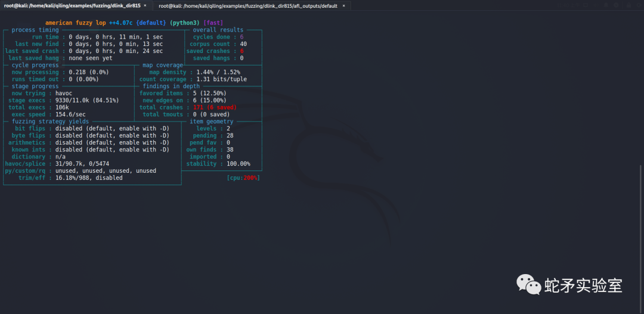Click the 'byte flips' strategy label
This screenshot has height=314, width=644.
[x=30, y=135]
